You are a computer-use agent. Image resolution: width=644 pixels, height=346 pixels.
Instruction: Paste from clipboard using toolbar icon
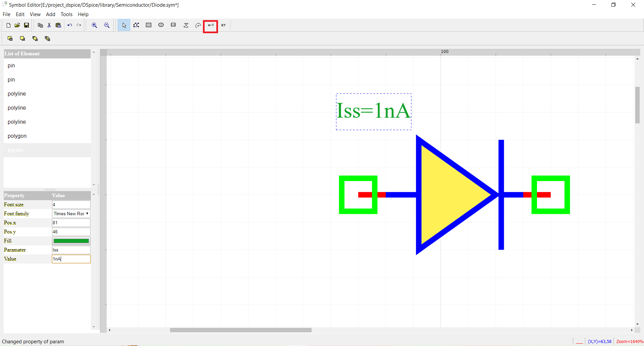tap(58, 25)
